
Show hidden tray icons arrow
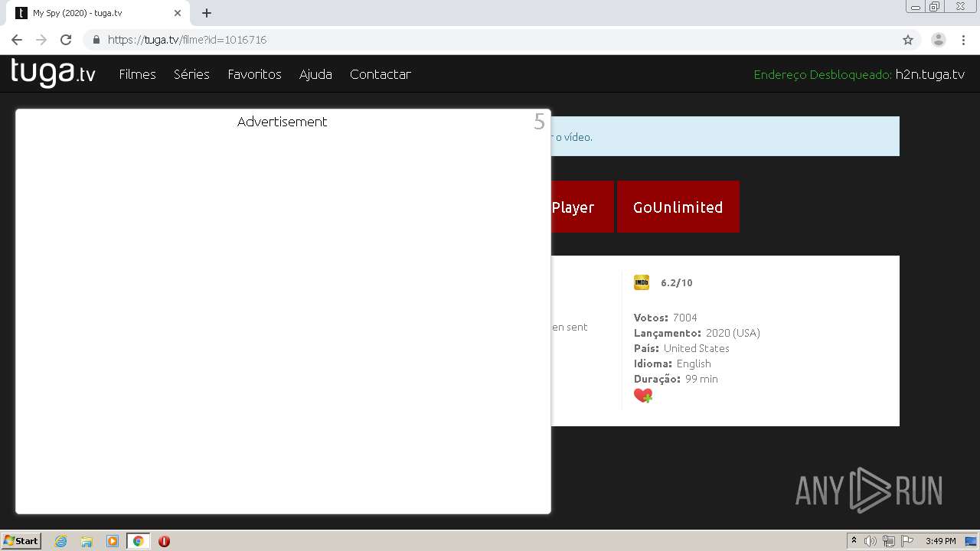pos(854,541)
